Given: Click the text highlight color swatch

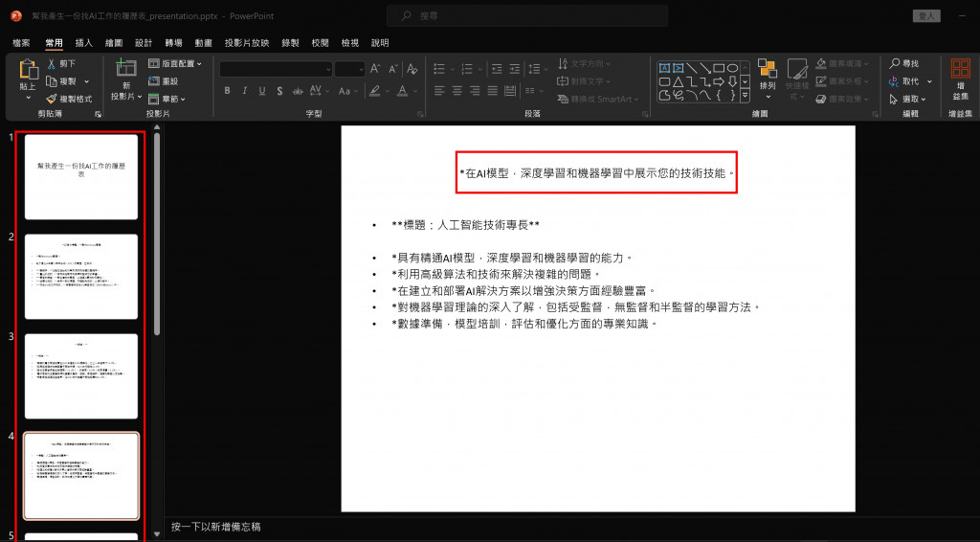Looking at the screenshot, I should [374, 91].
